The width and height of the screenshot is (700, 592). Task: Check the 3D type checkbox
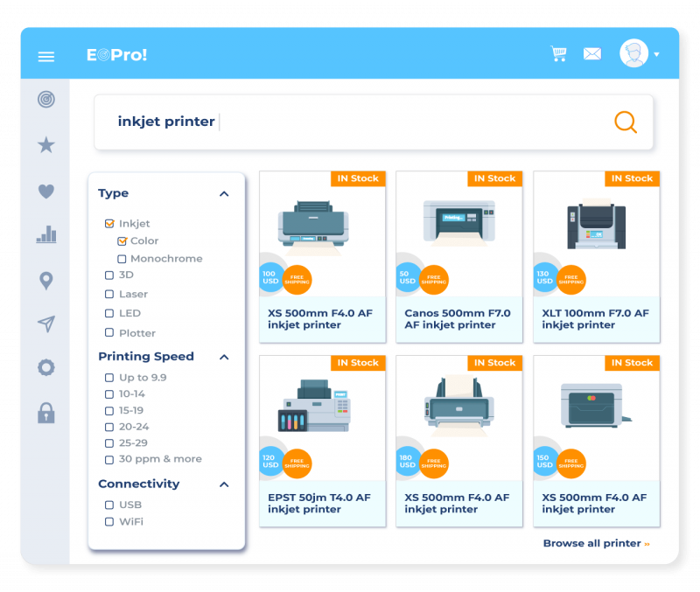[108, 275]
